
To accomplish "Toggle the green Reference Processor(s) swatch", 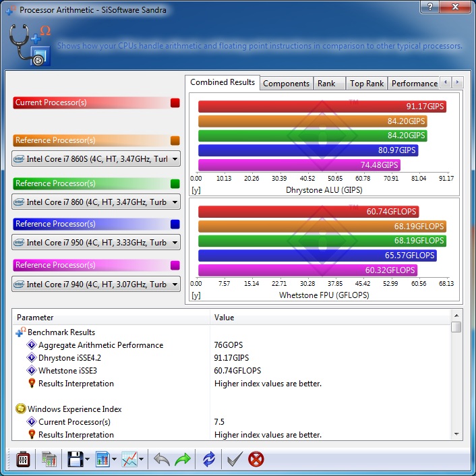I will pos(175,183).
